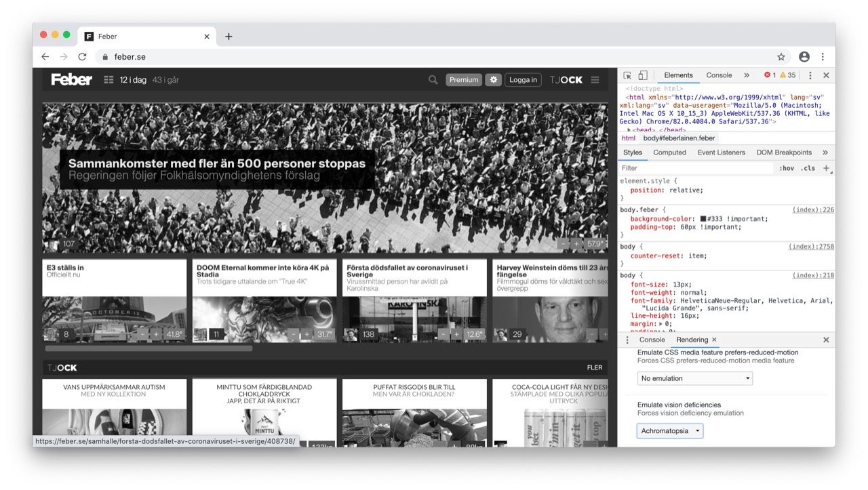Click plus on the coronavirus article card
Viewport: 868px width, 490px height.
[x=456, y=334]
